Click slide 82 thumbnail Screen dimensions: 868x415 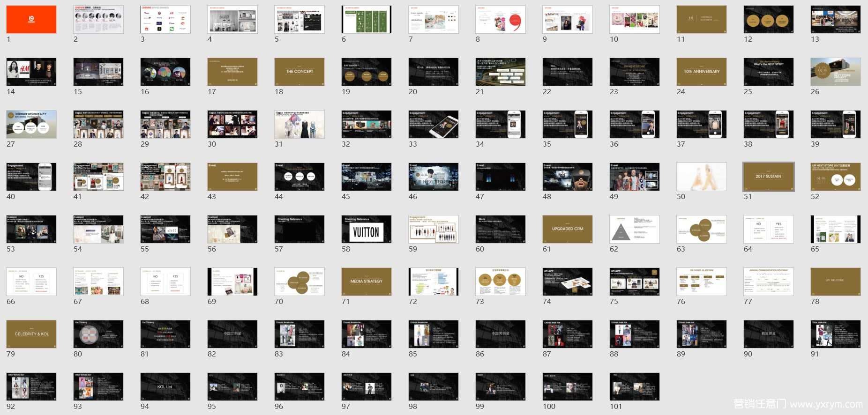[x=232, y=334]
